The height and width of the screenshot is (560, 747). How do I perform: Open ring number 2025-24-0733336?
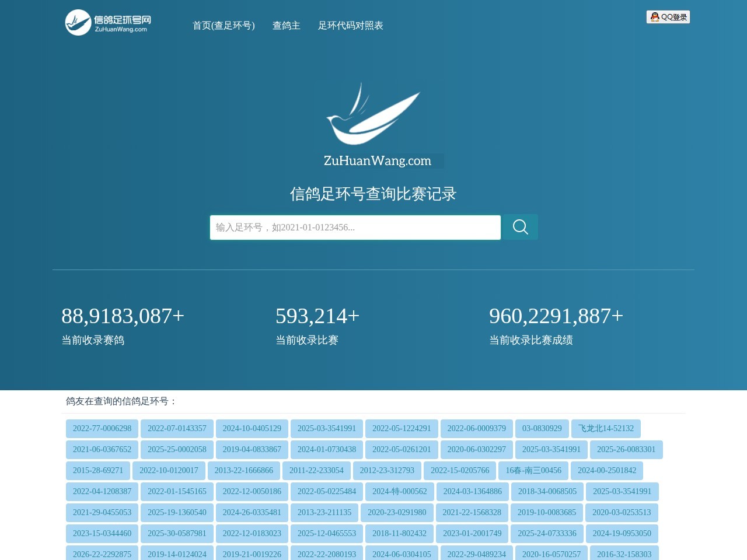pyautogui.click(x=547, y=534)
